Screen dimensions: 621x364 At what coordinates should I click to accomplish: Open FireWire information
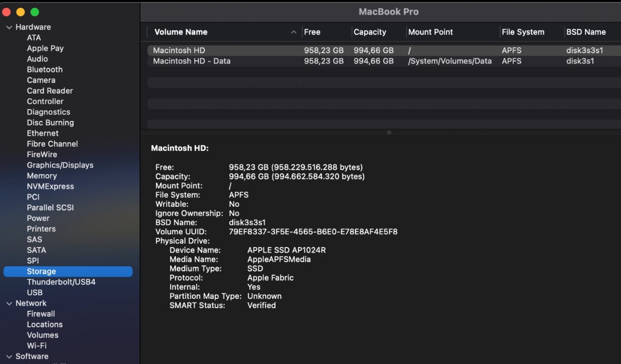point(42,155)
